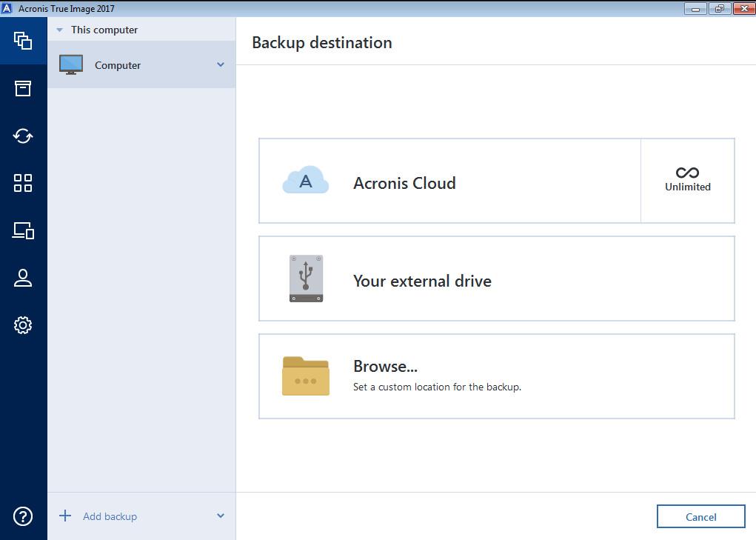Open the Backup section in the sidebar
The image size is (756, 540).
point(23,41)
